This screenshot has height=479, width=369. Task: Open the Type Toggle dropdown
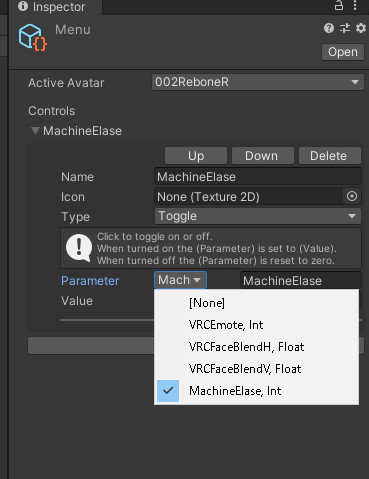tap(258, 216)
